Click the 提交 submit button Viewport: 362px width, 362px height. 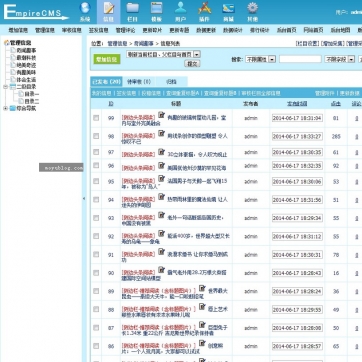pyautogui.click(x=192, y=63)
